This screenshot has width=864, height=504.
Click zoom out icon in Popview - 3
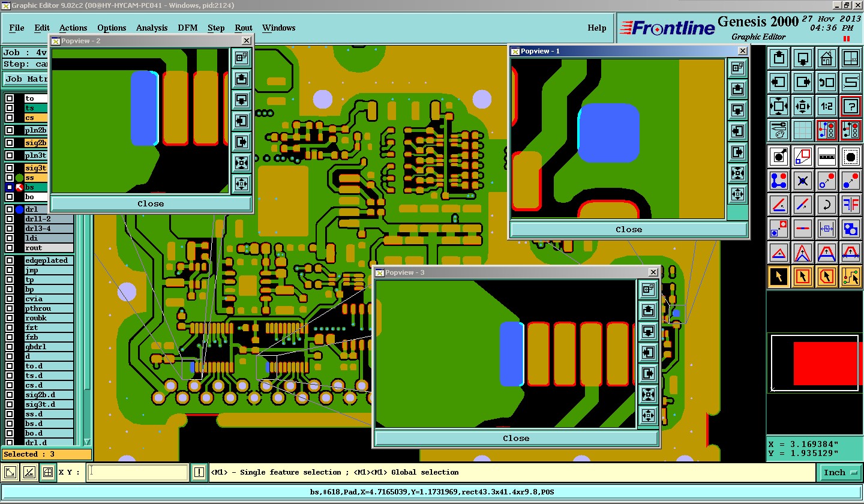[x=647, y=415]
